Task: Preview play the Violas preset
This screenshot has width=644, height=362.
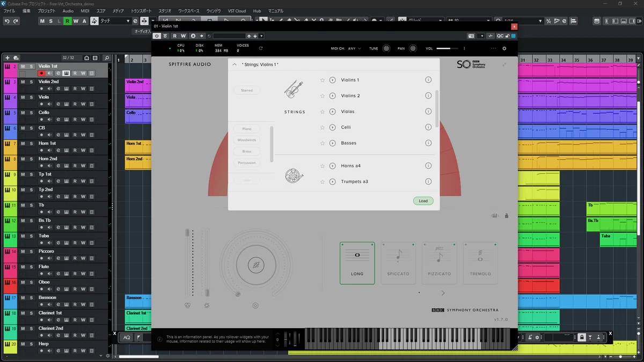Action: [332, 112]
